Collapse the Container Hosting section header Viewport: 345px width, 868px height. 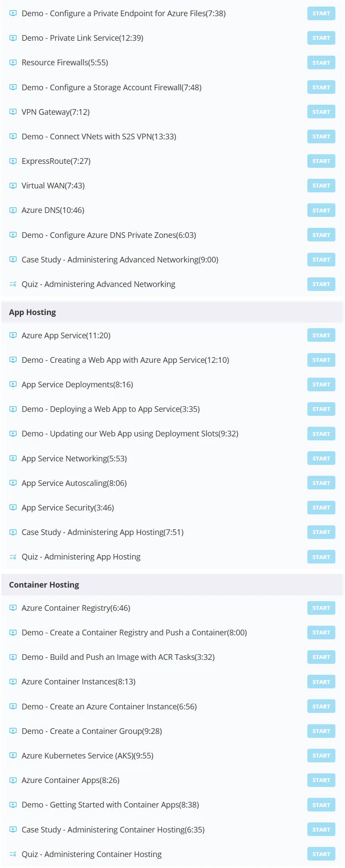coord(172,585)
